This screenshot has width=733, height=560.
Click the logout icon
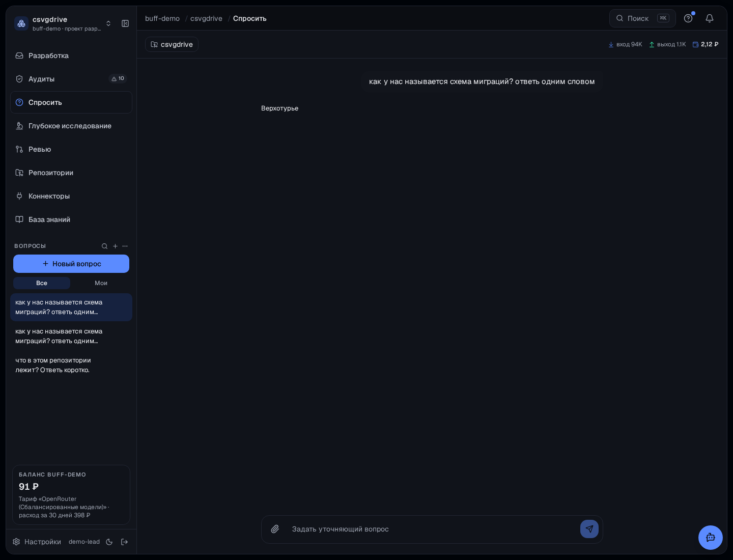point(124,542)
